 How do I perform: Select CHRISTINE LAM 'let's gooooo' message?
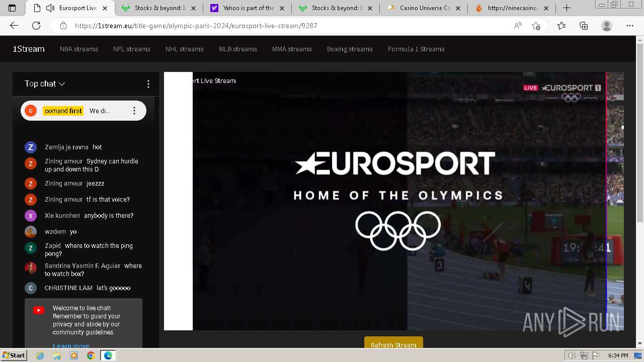(x=84, y=288)
